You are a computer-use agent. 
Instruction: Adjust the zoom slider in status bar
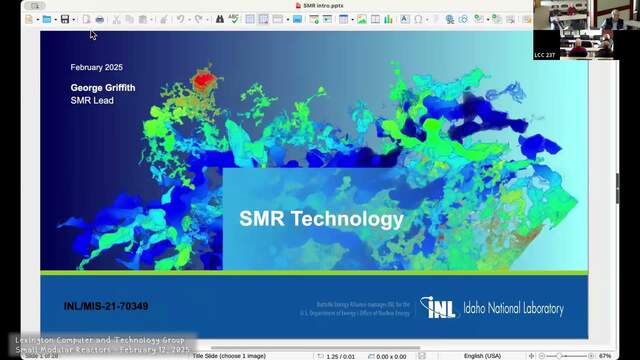[567, 356]
